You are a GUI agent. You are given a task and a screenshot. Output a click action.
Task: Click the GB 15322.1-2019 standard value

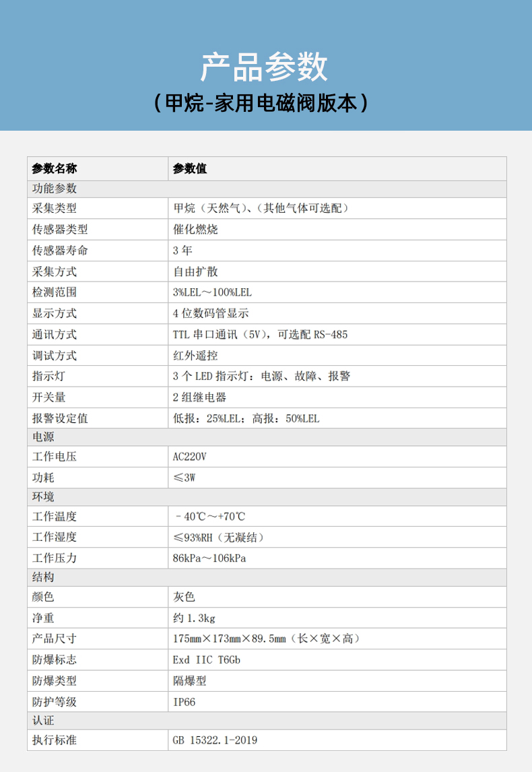click(215, 740)
